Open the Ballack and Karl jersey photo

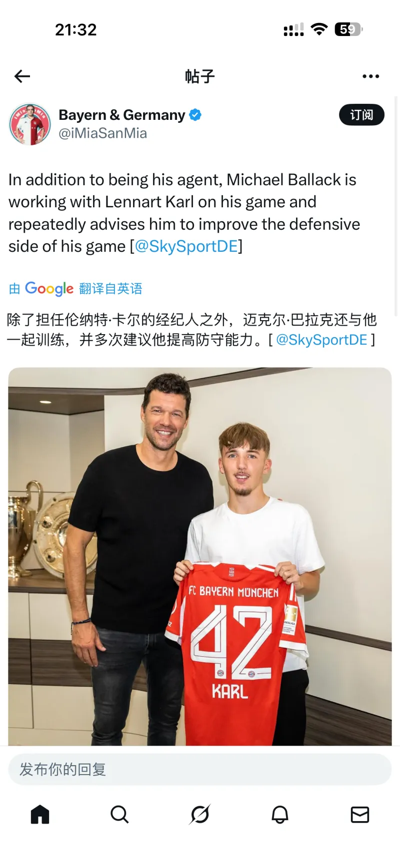coord(200,556)
